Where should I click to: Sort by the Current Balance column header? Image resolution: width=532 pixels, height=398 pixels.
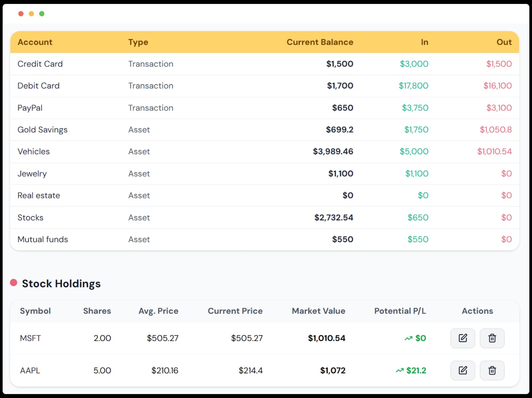coord(320,42)
